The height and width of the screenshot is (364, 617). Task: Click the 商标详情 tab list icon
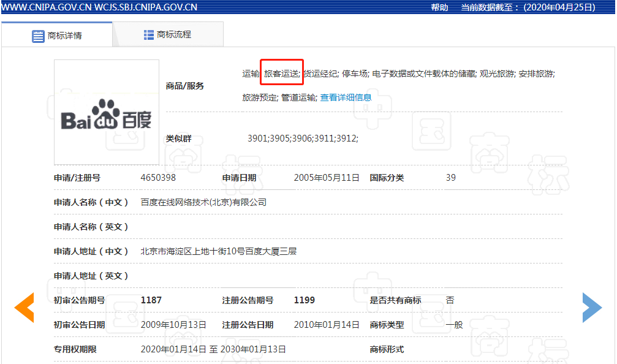click(x=38, y=36)
